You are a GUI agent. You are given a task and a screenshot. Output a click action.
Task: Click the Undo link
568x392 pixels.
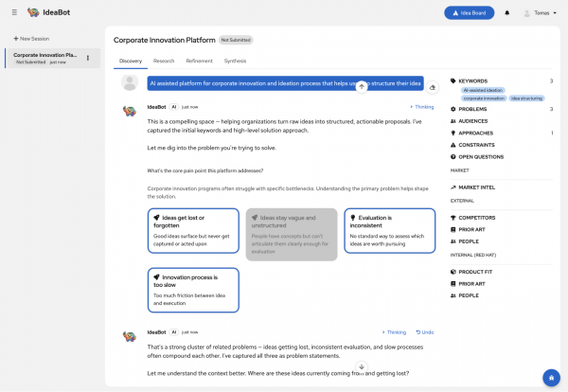(x=425, y=332)
